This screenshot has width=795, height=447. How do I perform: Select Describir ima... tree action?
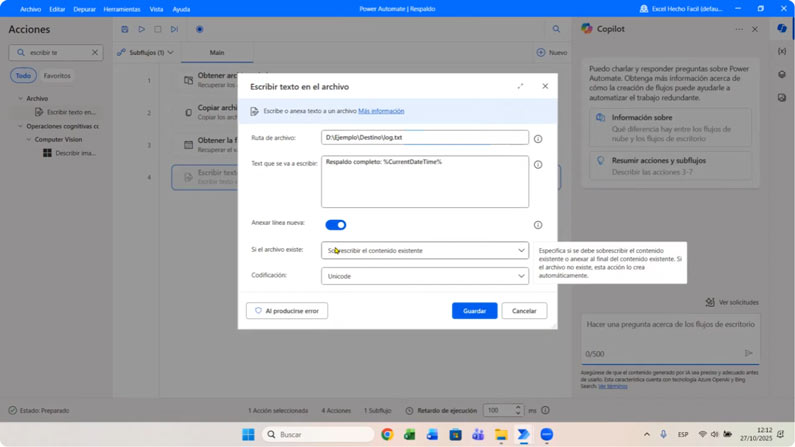(70, 153)
